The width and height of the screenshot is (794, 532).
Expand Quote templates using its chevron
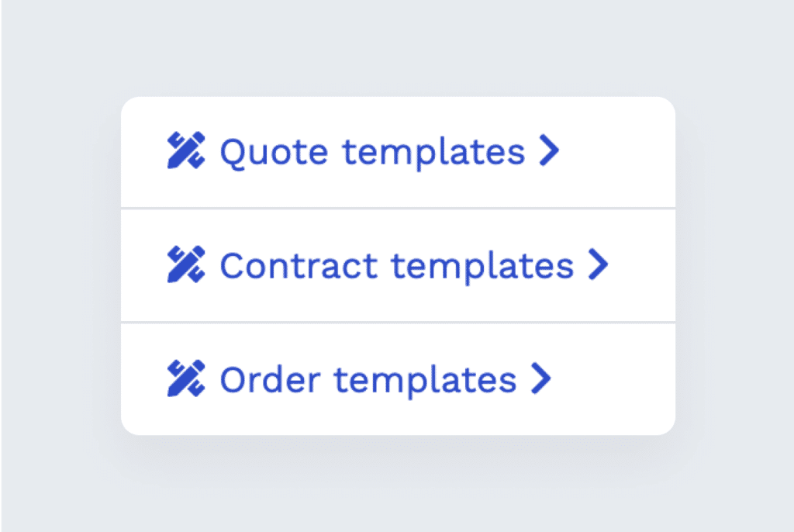[551, 151]
